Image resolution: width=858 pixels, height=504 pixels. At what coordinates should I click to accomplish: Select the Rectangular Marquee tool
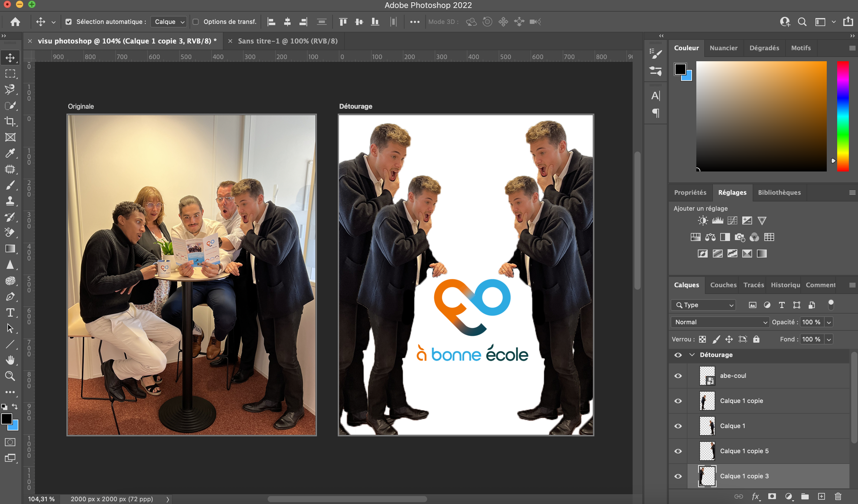pyautogui.click(x=10, y=74)
